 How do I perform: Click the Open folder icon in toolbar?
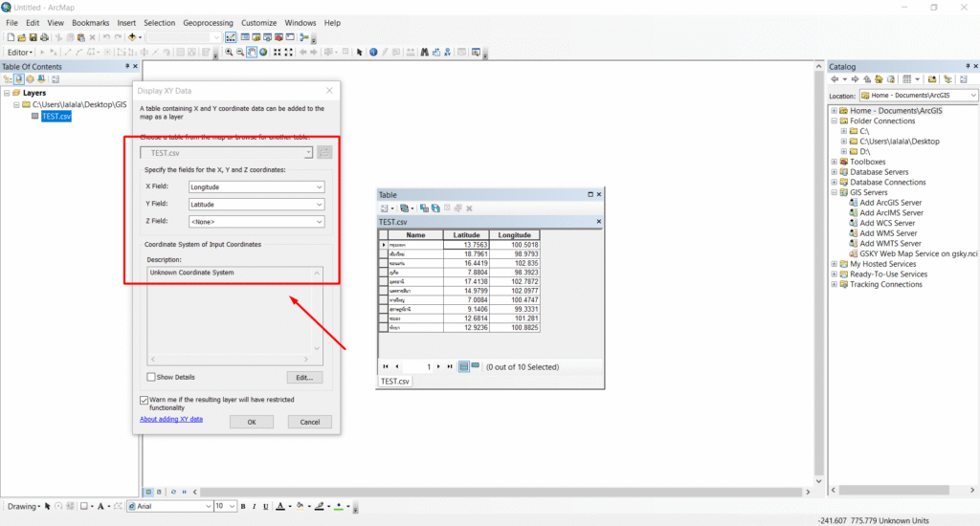coord(21,37)
